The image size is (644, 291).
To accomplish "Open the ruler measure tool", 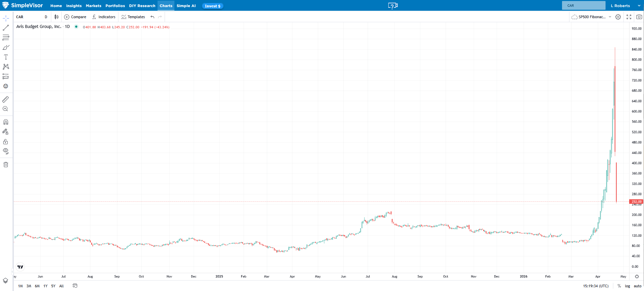I will 6,99.
